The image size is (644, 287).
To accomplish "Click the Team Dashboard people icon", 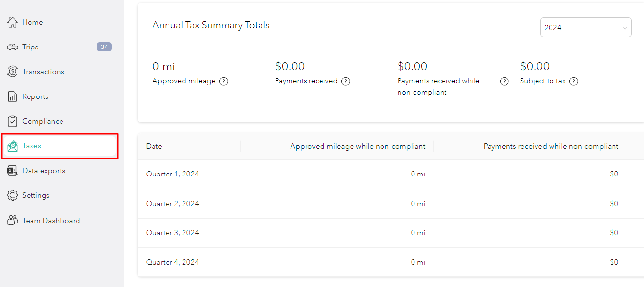I will (x=13, y=221).
